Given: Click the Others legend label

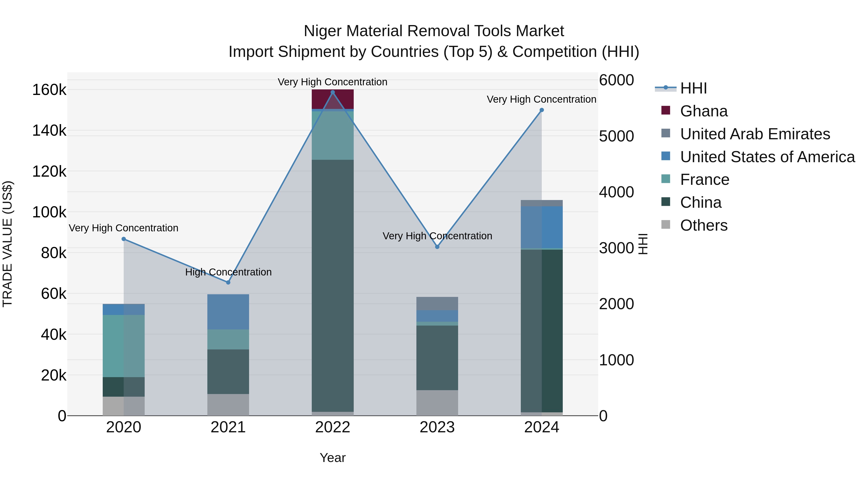Looking at the screenshot, I should (704, 226).
